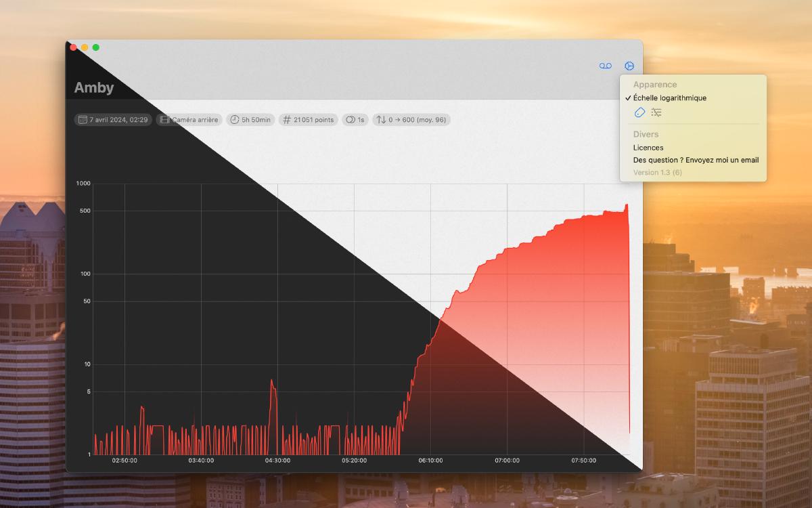The width and height of the screenshot is (812, 508).
Task: Choose 'Des question ? Envoyez moi un email'
Action: point(696,161)
